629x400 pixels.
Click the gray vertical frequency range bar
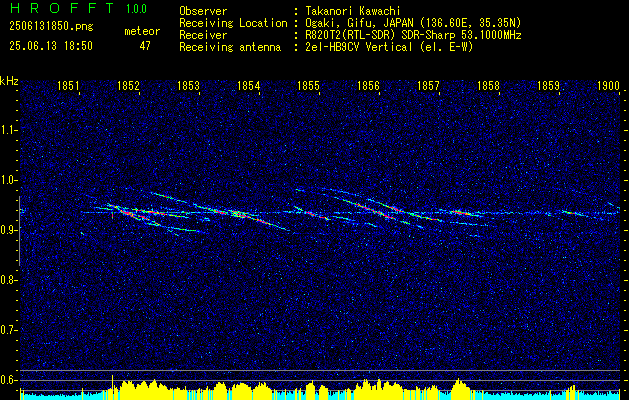(x=19, y=231)
